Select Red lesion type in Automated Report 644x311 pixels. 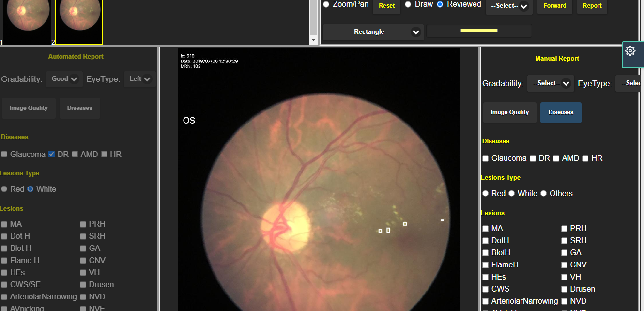click(4, 189)
